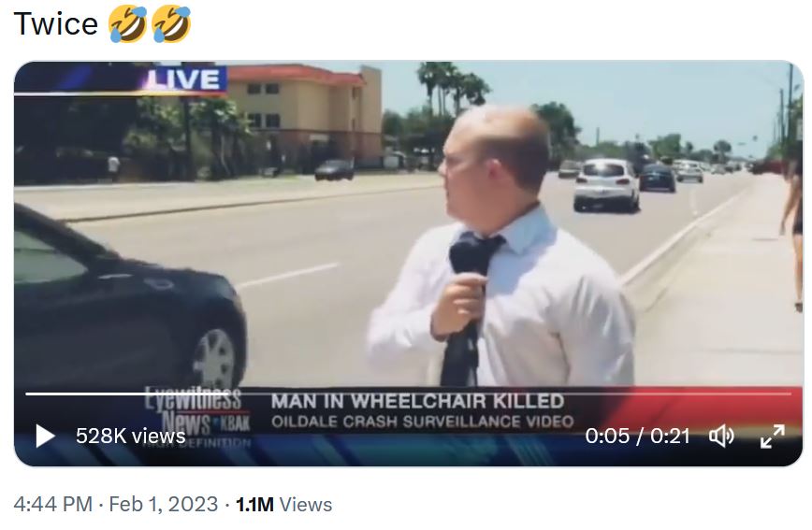The width and height of the screenshot is (812, 530).
Task: Click the white car in the video
Action: 606,185
